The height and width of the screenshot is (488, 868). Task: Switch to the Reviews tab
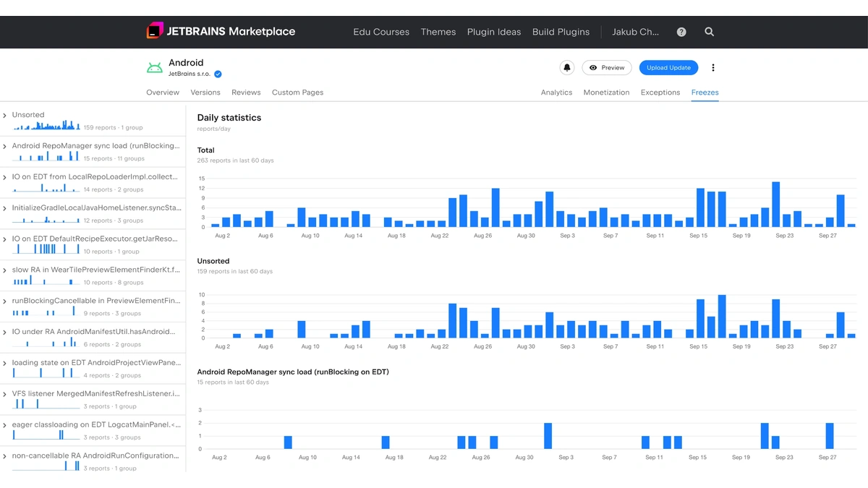point(246,93)
